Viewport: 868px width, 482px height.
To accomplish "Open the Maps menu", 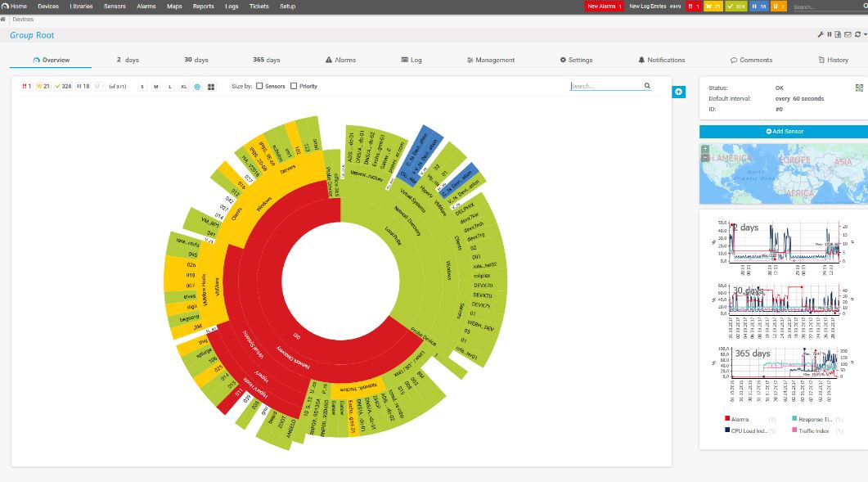I will coord(174,6).
